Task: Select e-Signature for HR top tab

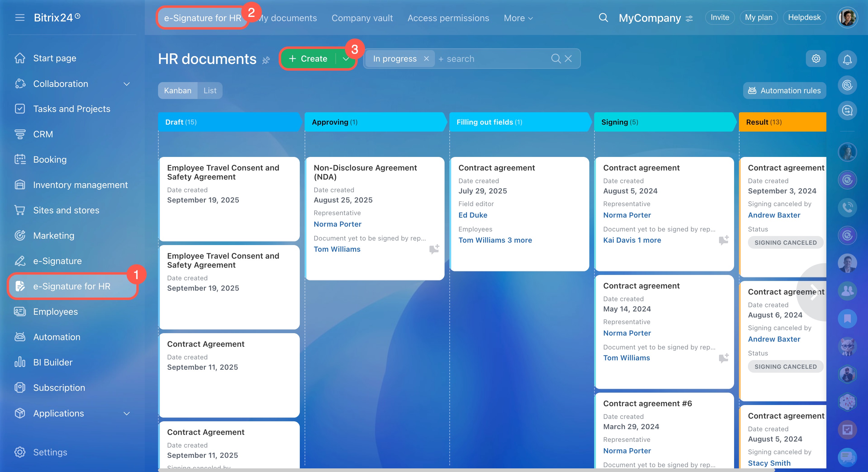Action: 202,18
